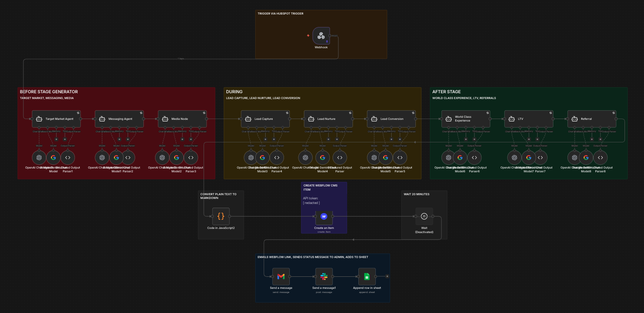644x313 pixels.
Task: Click OpenAI Chat Model under LTV
Action: click(x=514, y=158)
